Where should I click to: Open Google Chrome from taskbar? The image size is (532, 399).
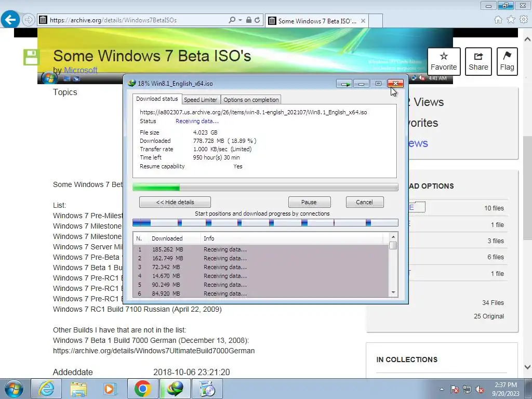click(x=142, y=389)
